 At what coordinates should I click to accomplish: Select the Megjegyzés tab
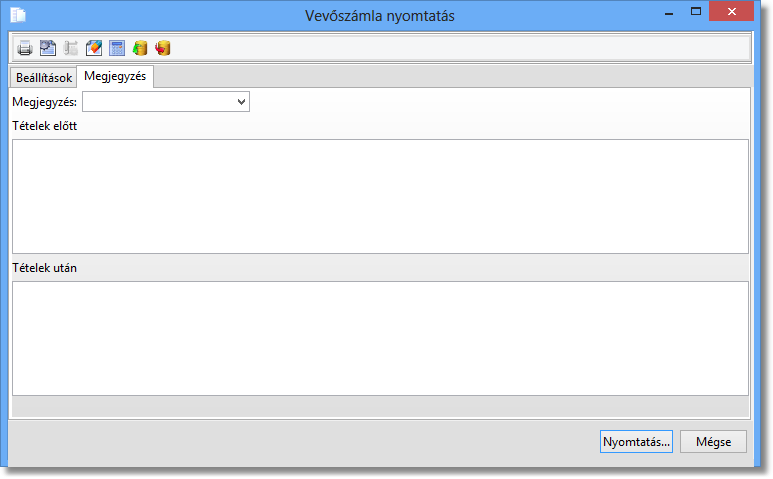click(x=115, y=77)
